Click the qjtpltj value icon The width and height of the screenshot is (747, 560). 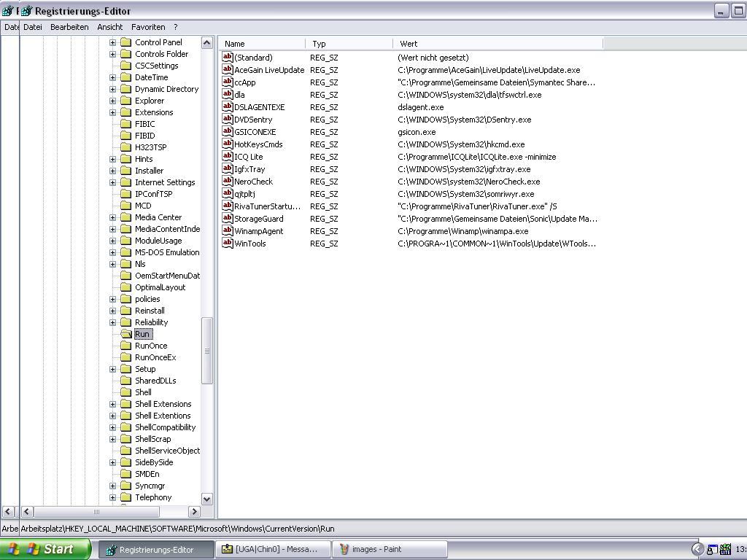228,193
